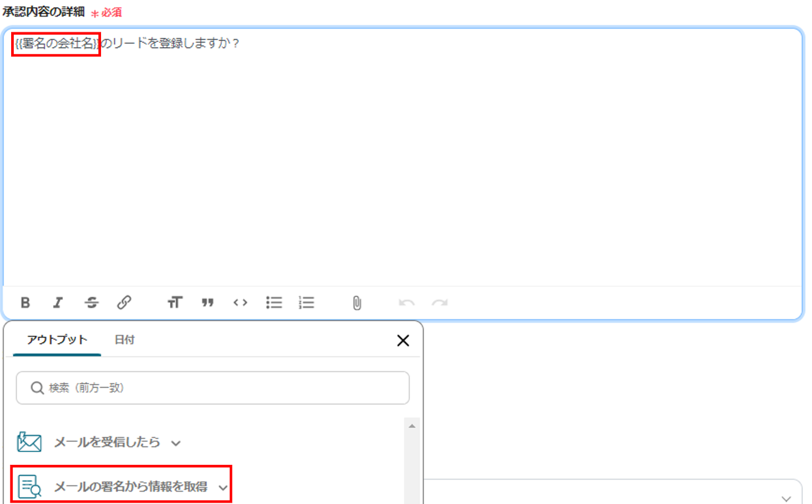Viewport: 812px width, 504px height.
Task: Click the 承認内容の詳細 field label
Action: pos(44,11)
